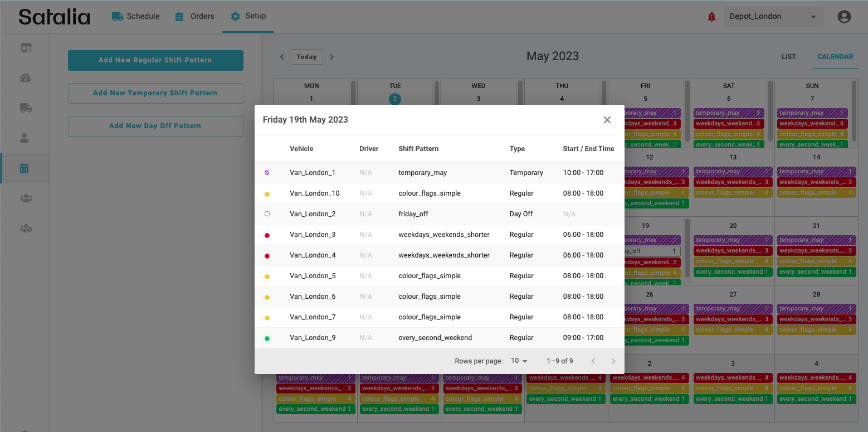Screen dimensions: 868x432
Task: Go to next month with right chevron
Action: [331, 57]
